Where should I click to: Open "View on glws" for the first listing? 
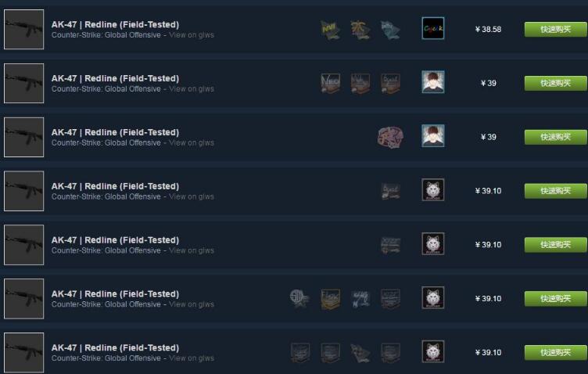click(192, 35)
